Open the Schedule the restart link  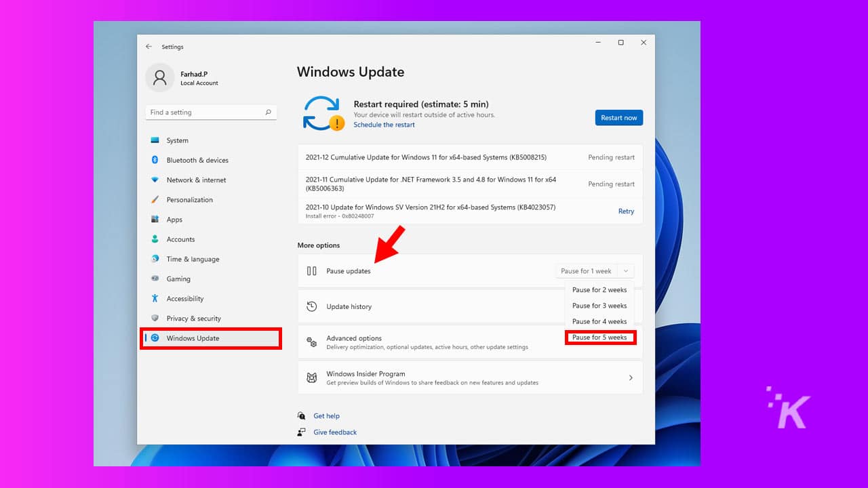click(384, 125)
